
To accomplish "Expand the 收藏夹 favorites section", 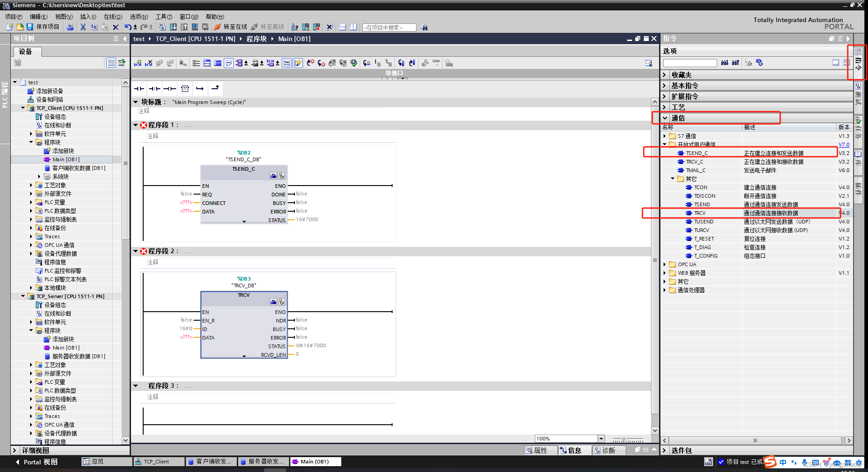I will tap(665, 75).
